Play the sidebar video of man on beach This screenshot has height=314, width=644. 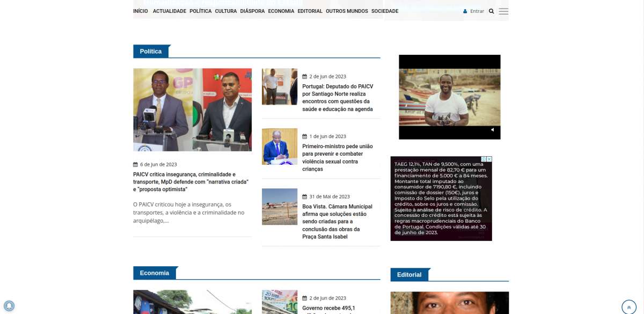point(450,97)
